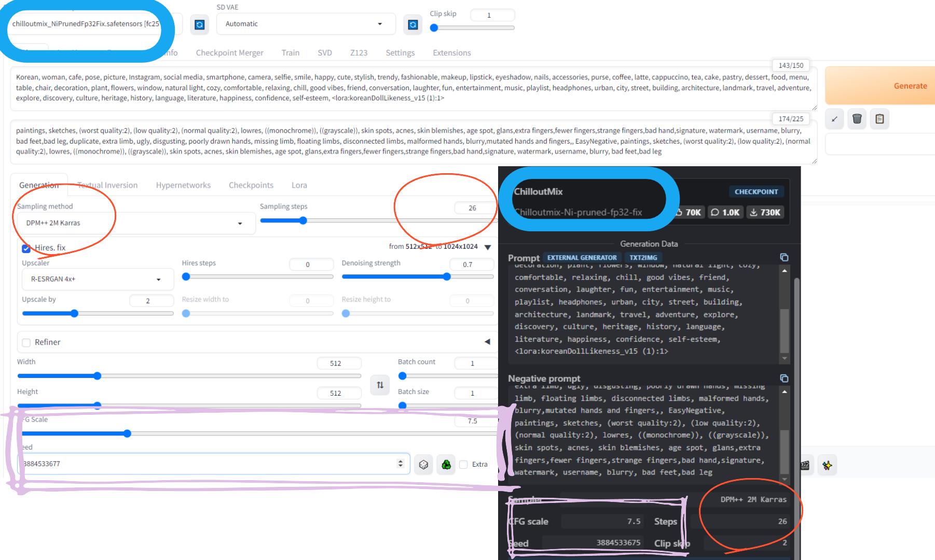The height and width of the screenshot is (560, 935).
Task: Click into the positive prompt text area
Action: [414, 88]
